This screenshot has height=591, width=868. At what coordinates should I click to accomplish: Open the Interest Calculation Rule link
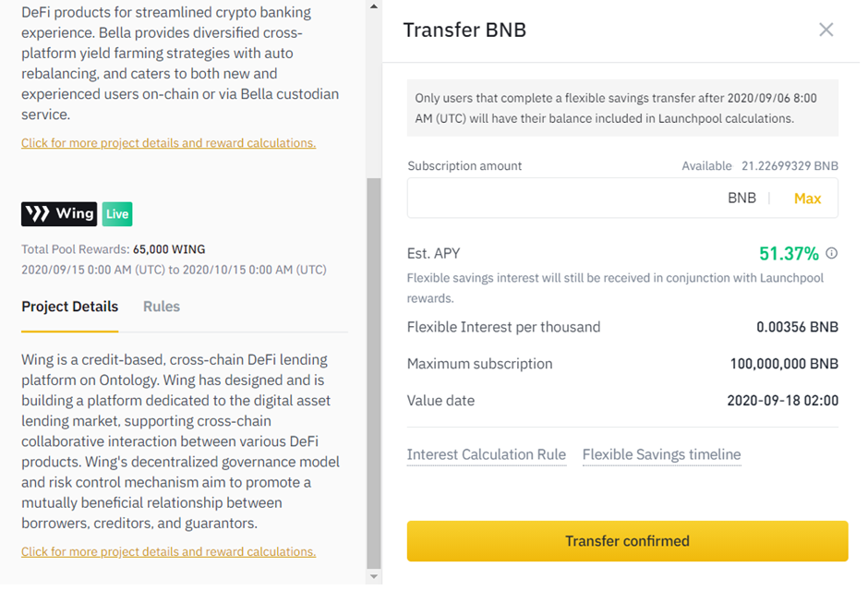(x=487, y=454)
